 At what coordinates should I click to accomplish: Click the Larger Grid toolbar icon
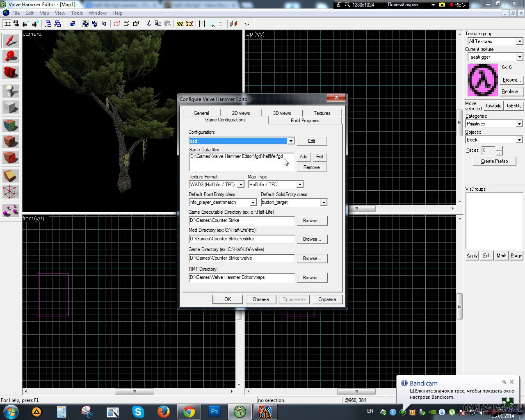tap(35, 24)
